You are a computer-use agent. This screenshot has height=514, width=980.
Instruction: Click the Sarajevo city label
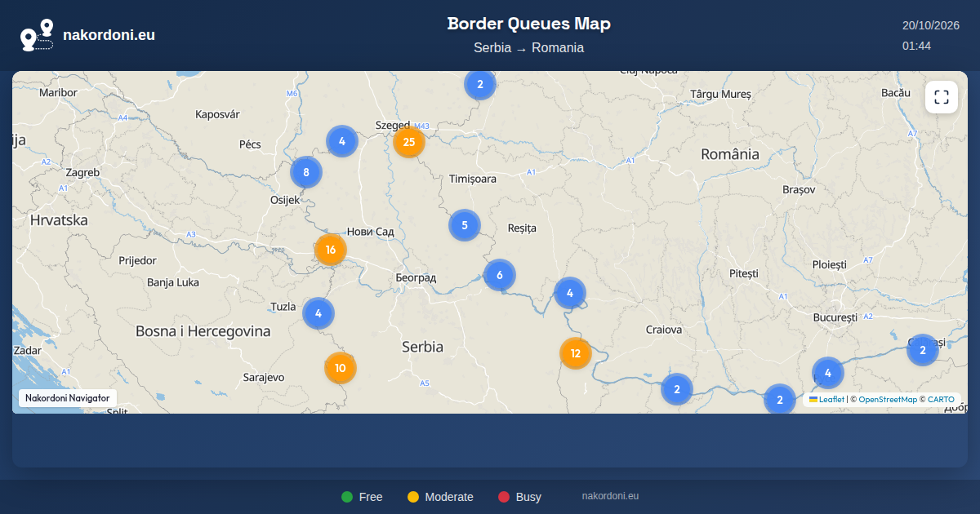[x=264, y=377]
